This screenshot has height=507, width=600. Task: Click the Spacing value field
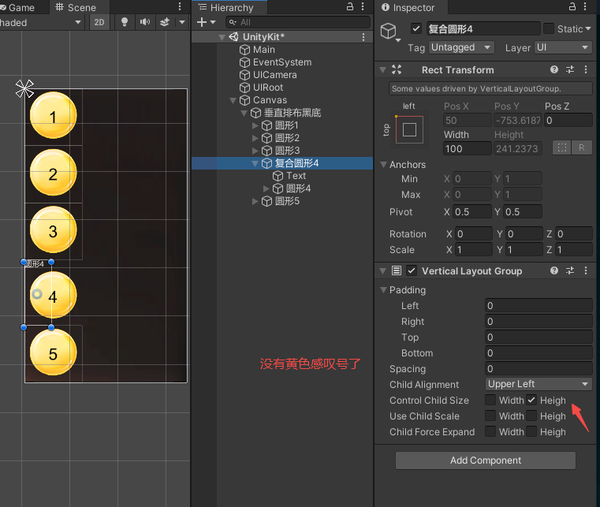pos(538,368)
